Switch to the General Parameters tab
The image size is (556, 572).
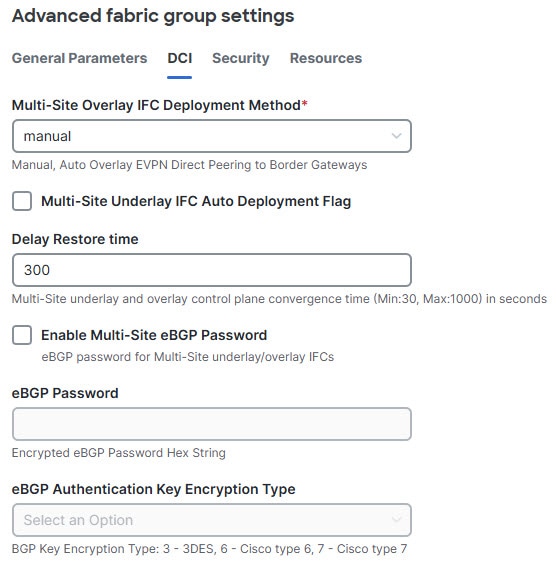click(x=80, y=58)
